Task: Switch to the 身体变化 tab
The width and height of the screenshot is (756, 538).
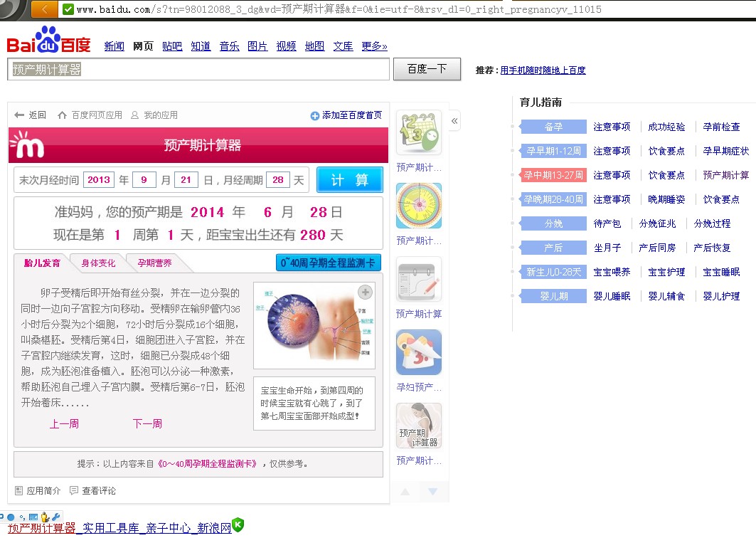Action: (98, 263)
